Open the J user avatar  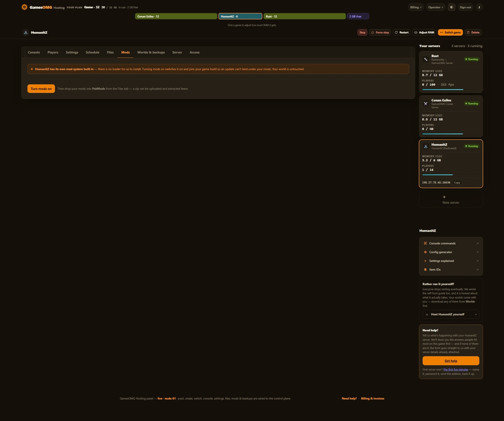coord(479,7)
